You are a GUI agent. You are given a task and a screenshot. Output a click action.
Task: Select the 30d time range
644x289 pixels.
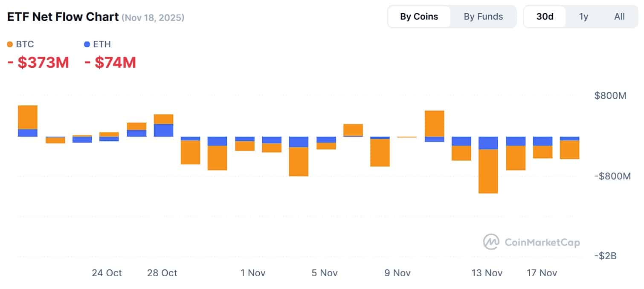[x=545, y=17]
